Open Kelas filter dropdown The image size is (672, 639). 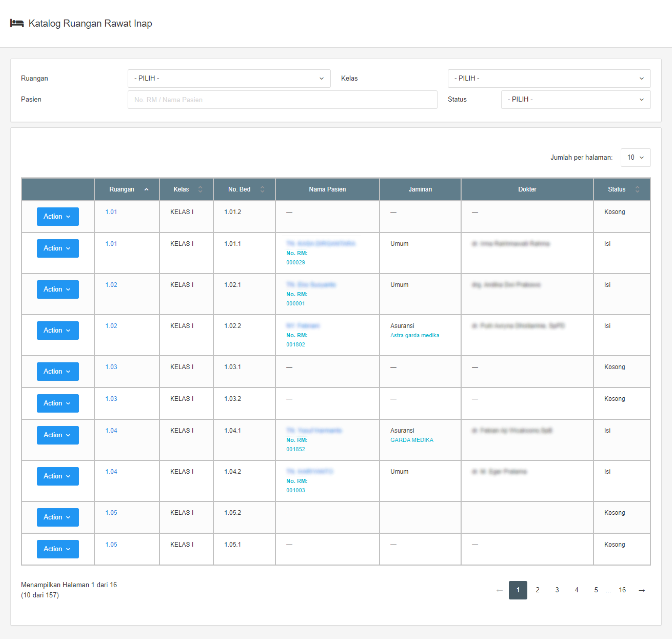pos(549,78)
